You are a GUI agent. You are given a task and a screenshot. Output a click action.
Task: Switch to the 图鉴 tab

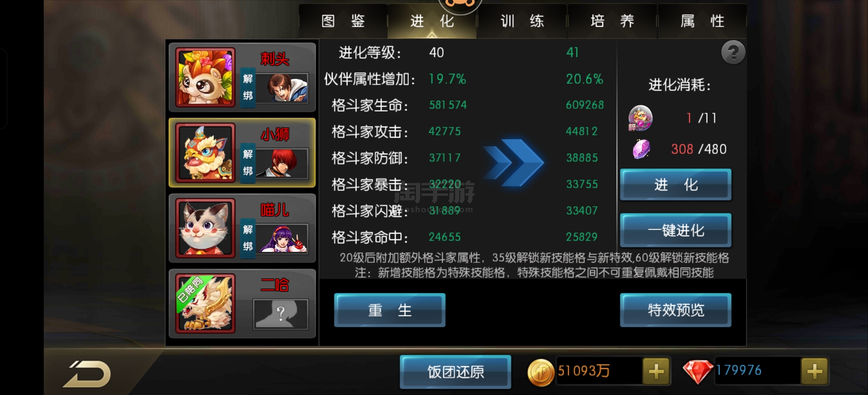(x=343, y=21)
